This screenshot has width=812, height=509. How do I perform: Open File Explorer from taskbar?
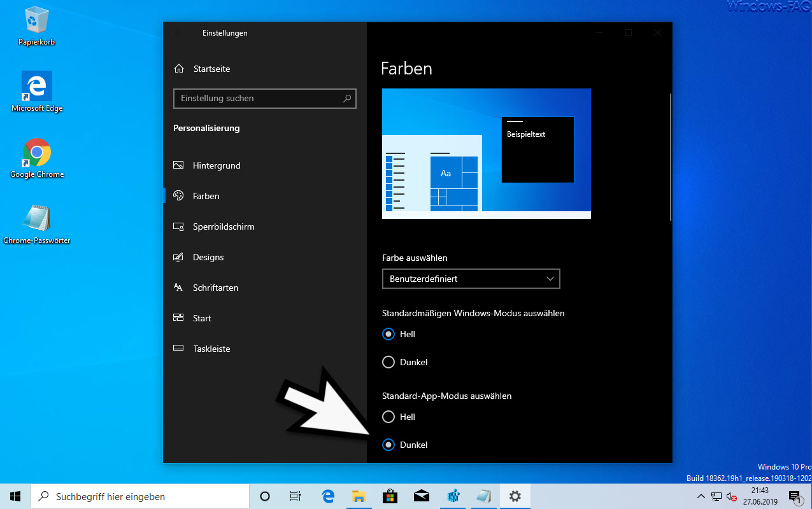[359, 496]
